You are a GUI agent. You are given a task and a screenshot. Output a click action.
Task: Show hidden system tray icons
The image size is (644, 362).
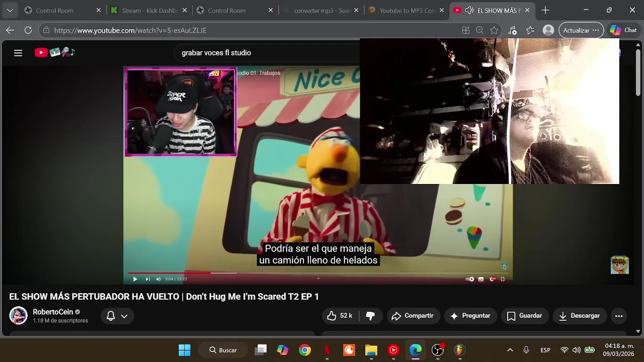pos(510,350)
